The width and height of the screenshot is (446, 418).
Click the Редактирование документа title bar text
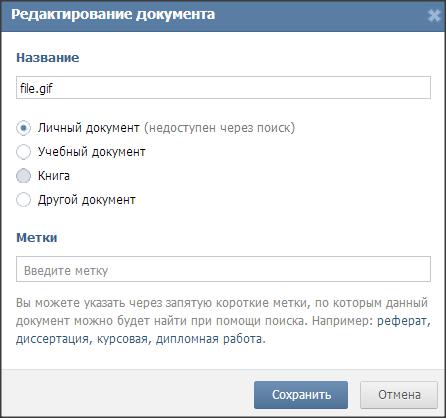tap(113, 15)
